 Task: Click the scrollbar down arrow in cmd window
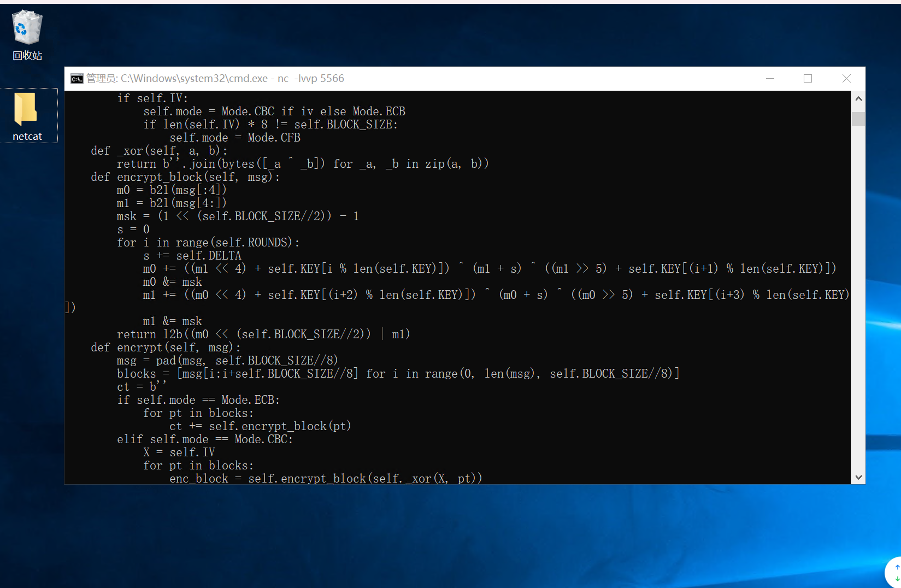pyautogui.click(x=858, y=477)
